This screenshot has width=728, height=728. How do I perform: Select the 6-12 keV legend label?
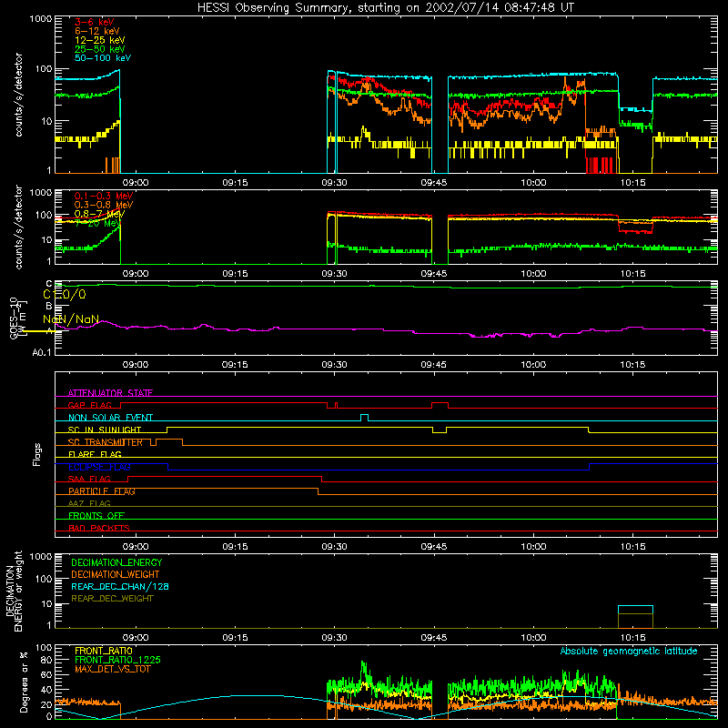[97, 31]
